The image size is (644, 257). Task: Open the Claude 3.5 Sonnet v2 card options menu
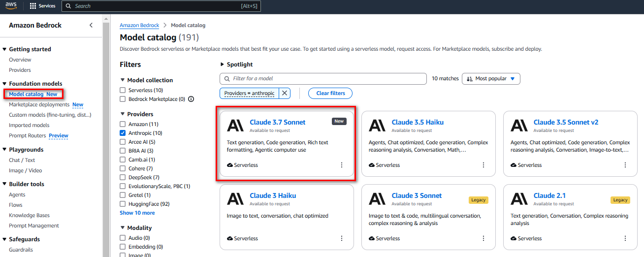(x=625, y=165)
